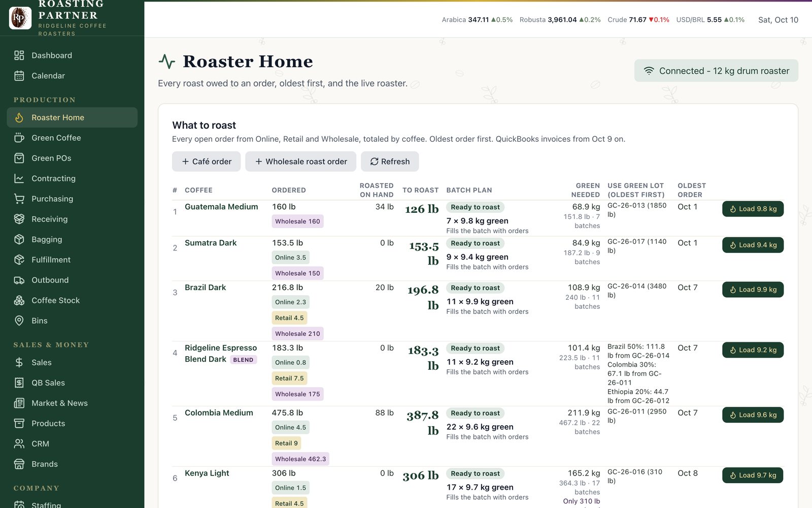Viewport: 812px width, 508px height.
Task: Click the Crude 71.67 ticker value
Action: coord(637,20)
